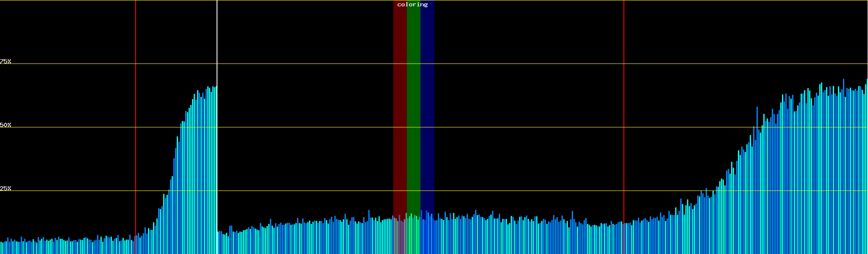This screenshot has width=868, height=254.
Task: Click the yellow 25% horizontal gridline
Action: click(509, 190)
